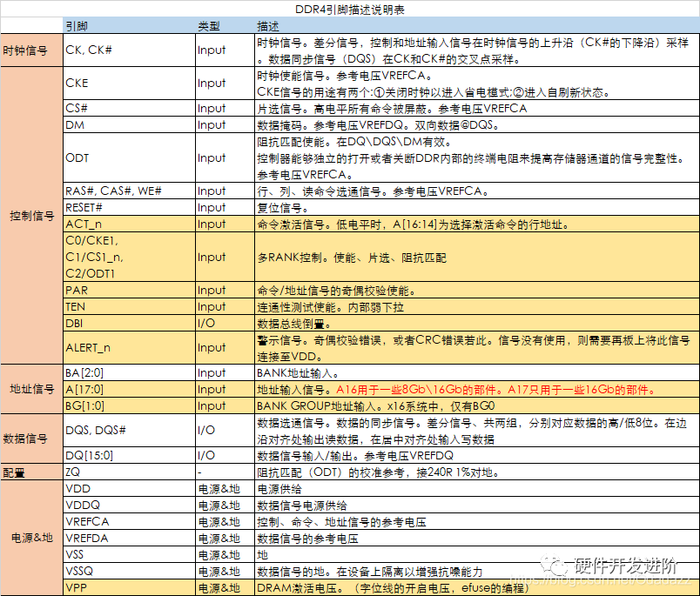Viewport: 700px width, 596px height.
Task: Select the category cell '配置'
Action: click(31, 472)
